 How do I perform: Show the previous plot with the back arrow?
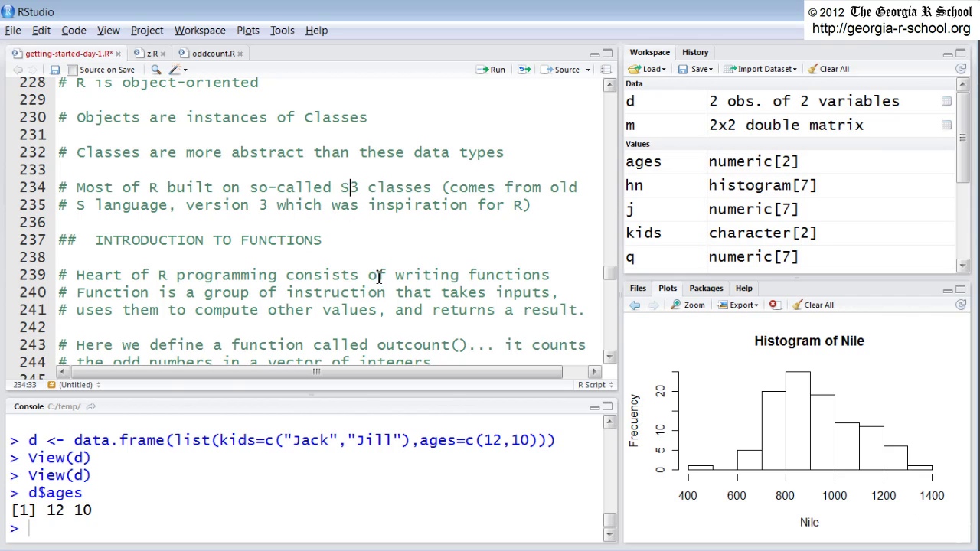pyautogui.click(x=635, y=305)
